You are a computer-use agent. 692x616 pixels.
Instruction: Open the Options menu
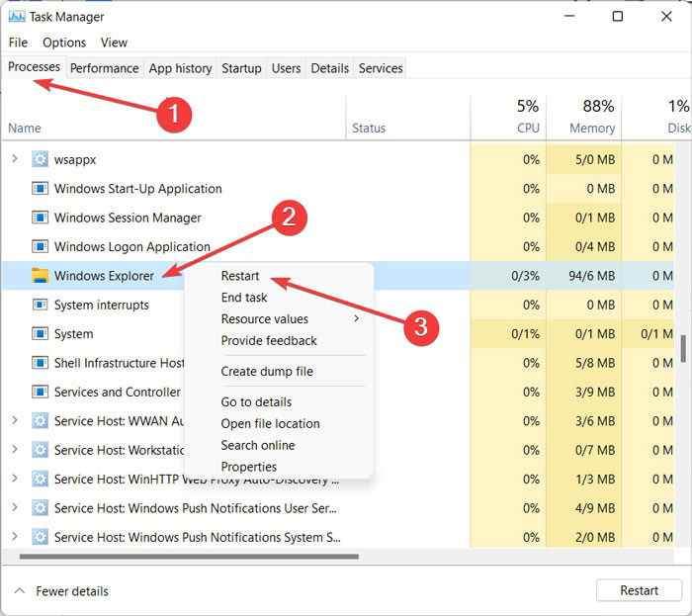(64, 43)
